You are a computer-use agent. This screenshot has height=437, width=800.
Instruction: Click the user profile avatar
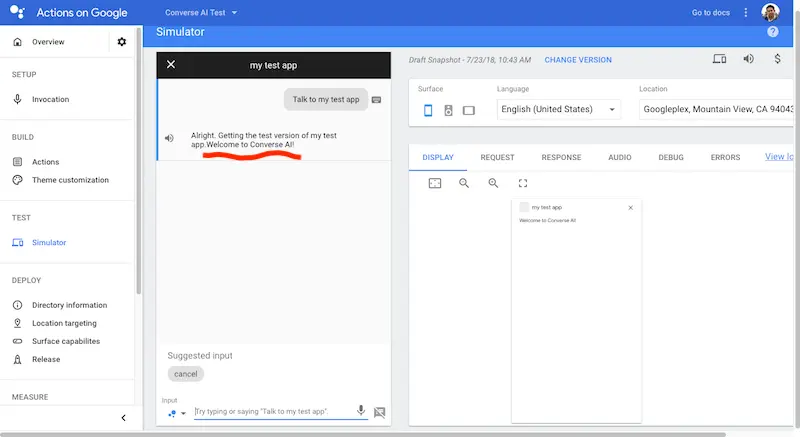click(x=770, y=12)
